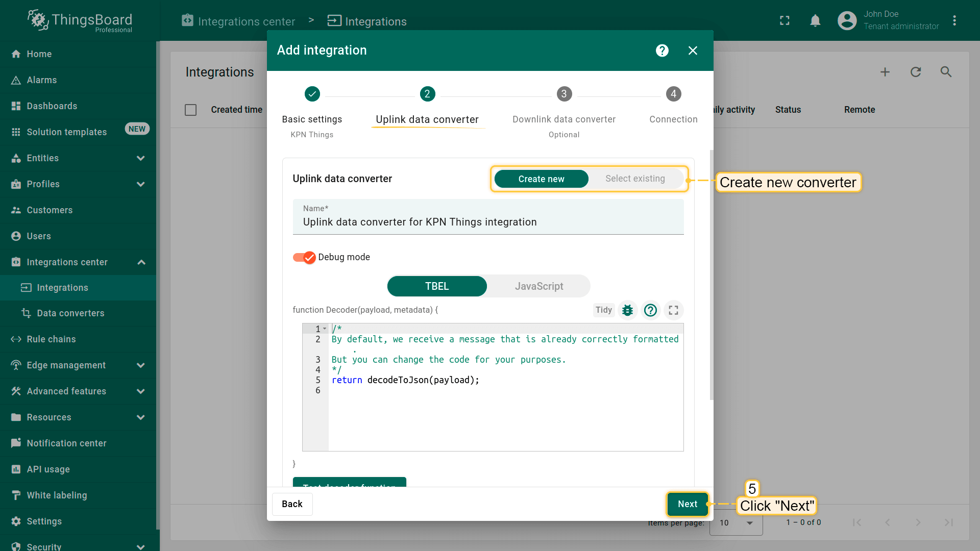Open Data converters in sidebar

70,313
